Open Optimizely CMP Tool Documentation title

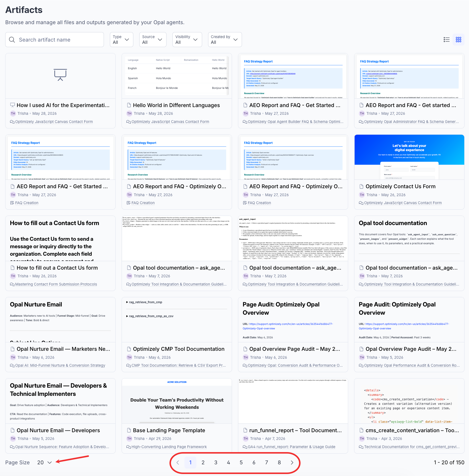click(x=179, y=349)
